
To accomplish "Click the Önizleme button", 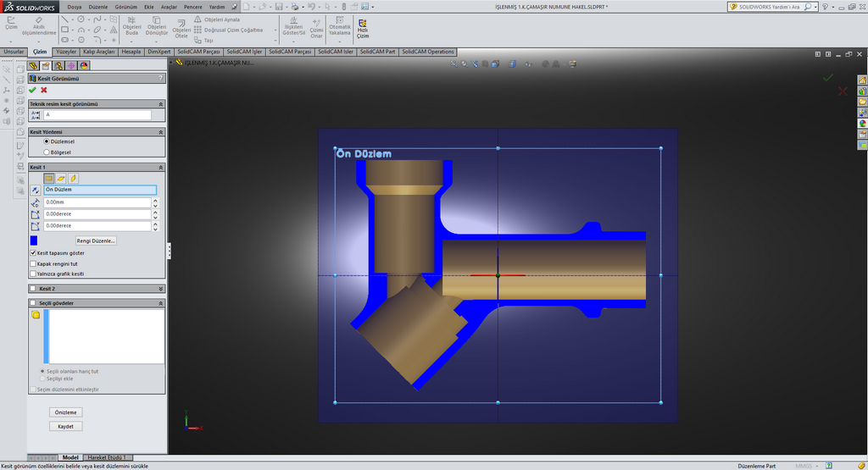I will 65,412.
